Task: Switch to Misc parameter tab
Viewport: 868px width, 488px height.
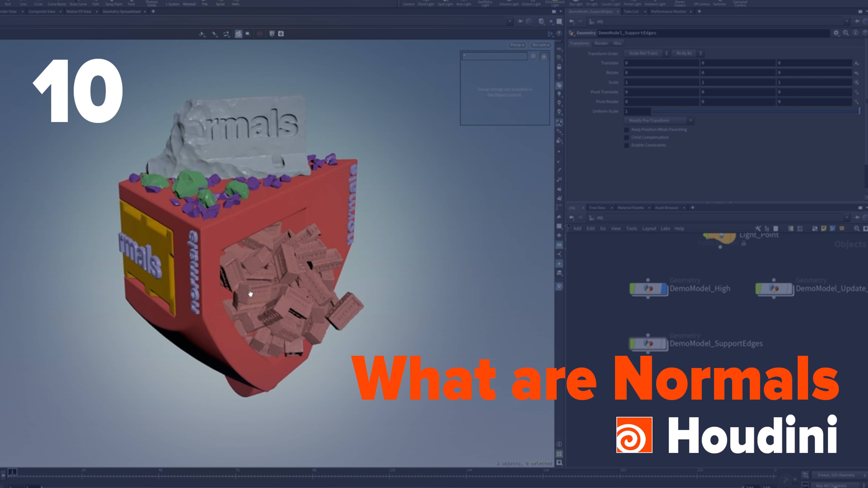Action: coord(617,43)
